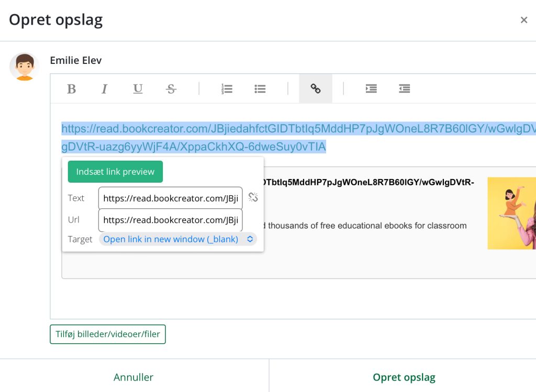Toggle underline text formatting

click(138, 89)
